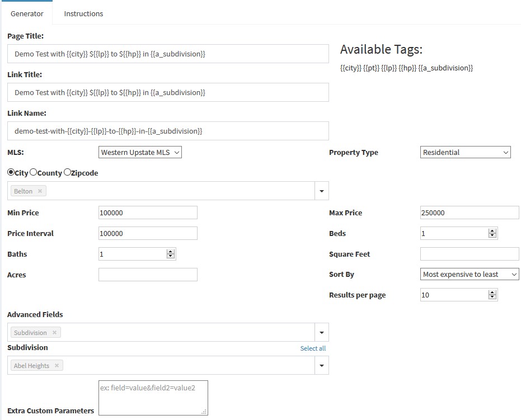Click into the Page Title field

168,54
